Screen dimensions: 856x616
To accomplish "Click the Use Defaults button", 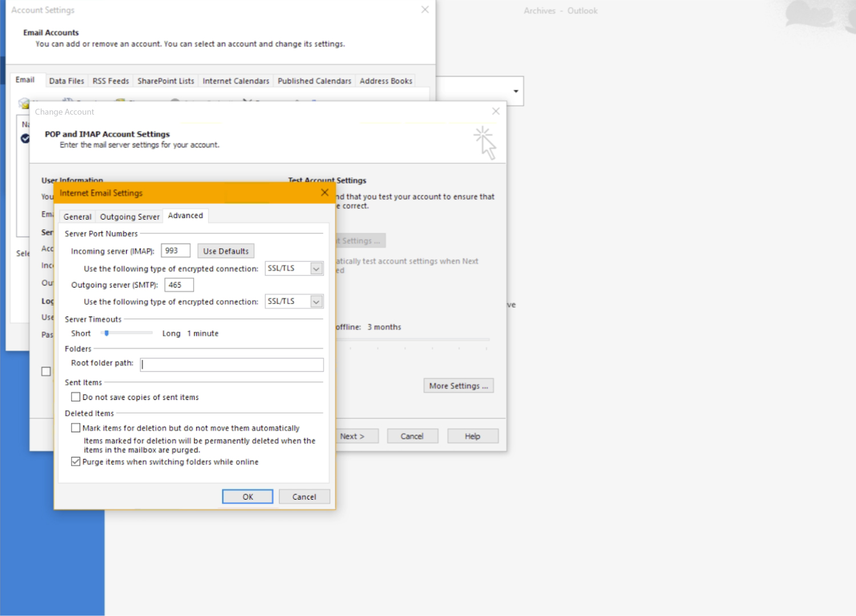I will click(x=225, y=251).
